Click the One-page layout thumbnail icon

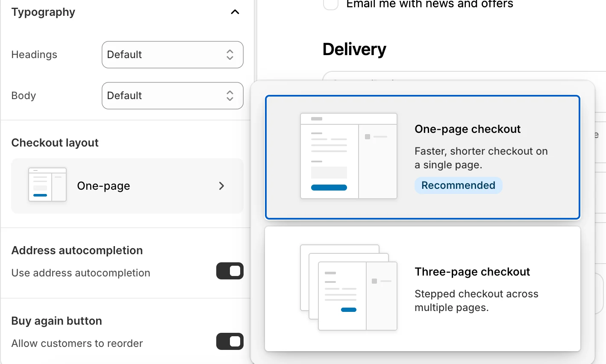(x=47, y=185)
